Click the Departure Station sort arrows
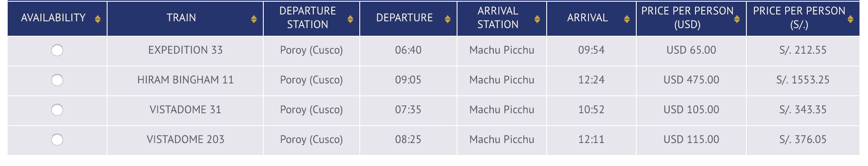The height and width of the screenshot is (166, 868). pyautogui.click(x=350, y=19)
